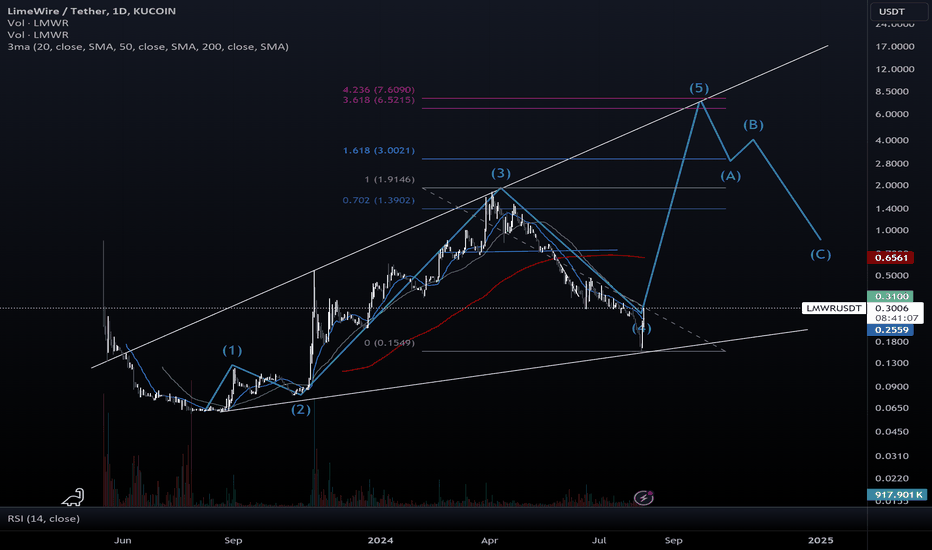This screenshot has height=550, width=932.
Task: Select the 3ma SMA indicator legend
Action: tap(148, 46)
